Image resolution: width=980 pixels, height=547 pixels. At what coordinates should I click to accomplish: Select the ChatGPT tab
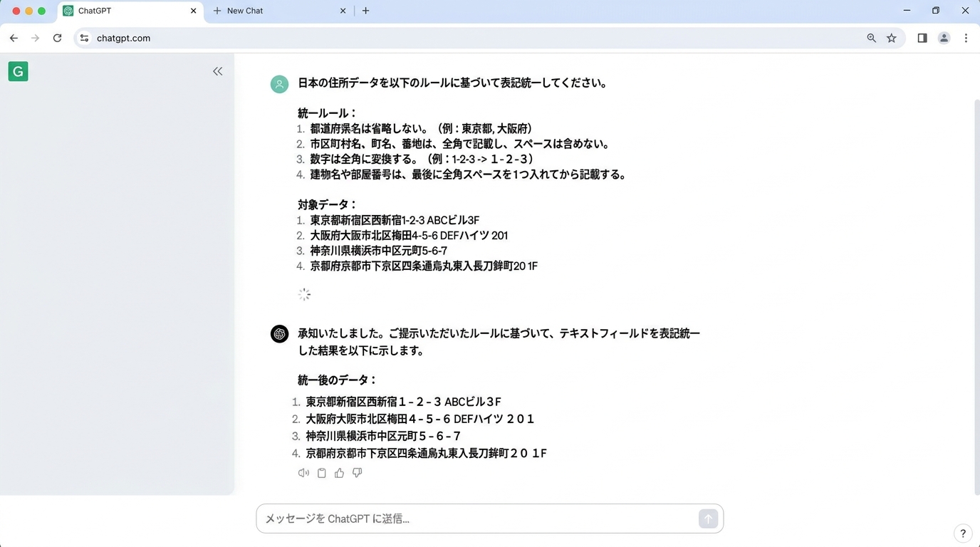[125, 11]
